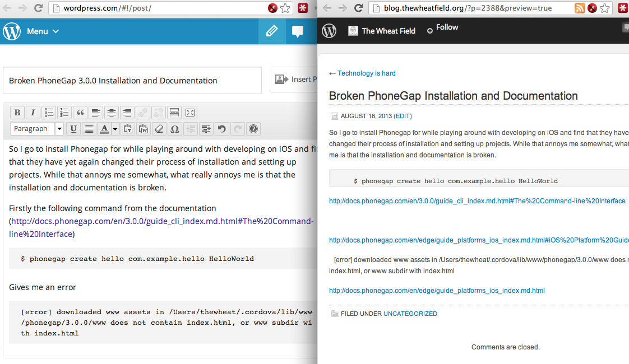The image size is (629, 364).
Task: Toggle bold formatting in the editor
Action: click(17, 113)
